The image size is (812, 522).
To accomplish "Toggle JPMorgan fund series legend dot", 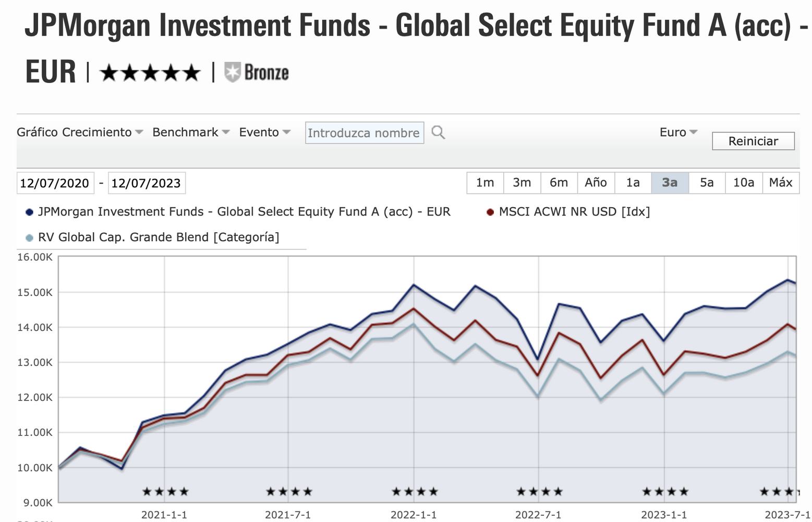I will [30, 212].
